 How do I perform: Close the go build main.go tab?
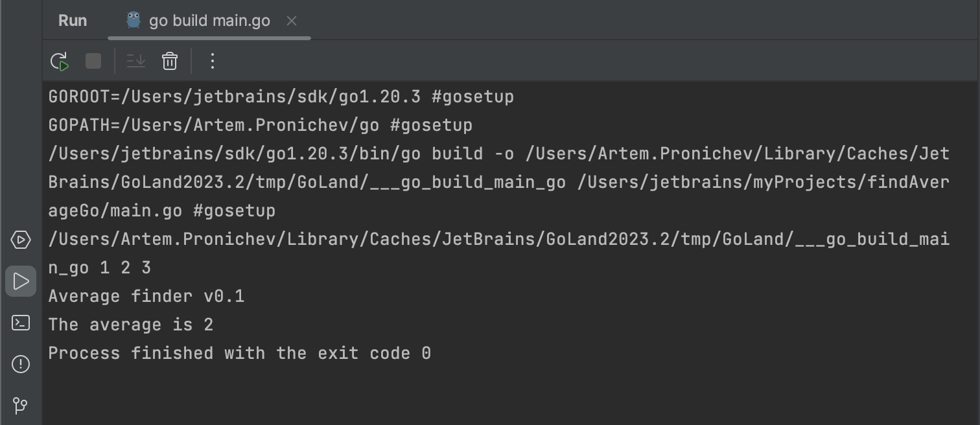[x=291, y=21]
